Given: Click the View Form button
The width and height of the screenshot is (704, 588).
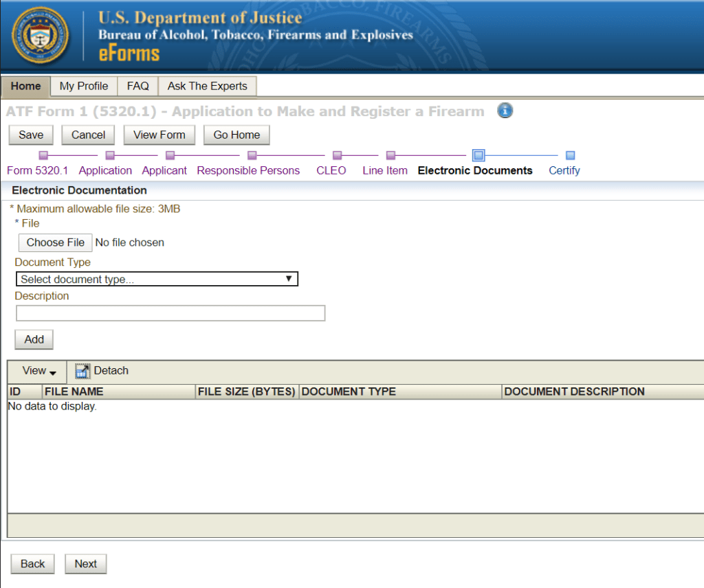Looking at the screenshot, I should [159, 135].
